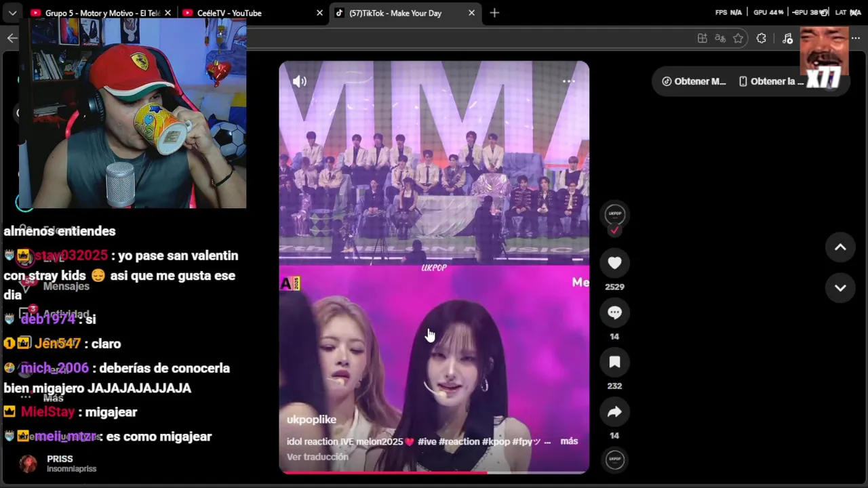Open the browser extensions puzzle icon

point(762,39)
